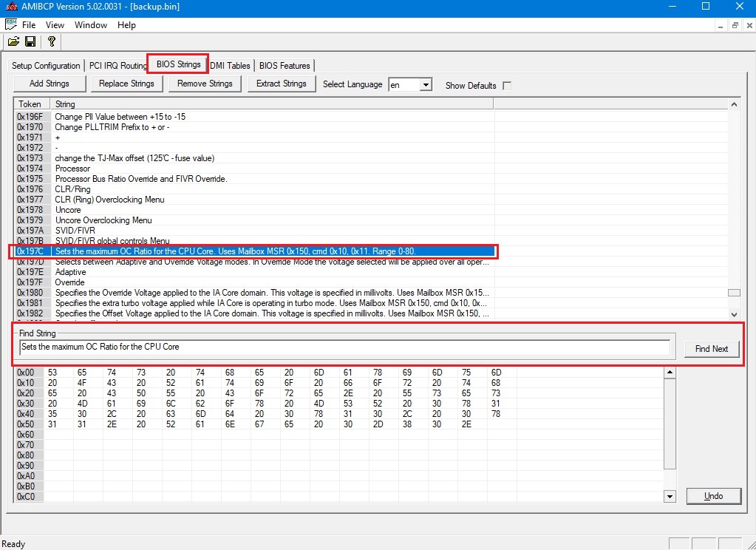
Task: Enable the Show Defaults checkbox
Action: tap(507, 86)
